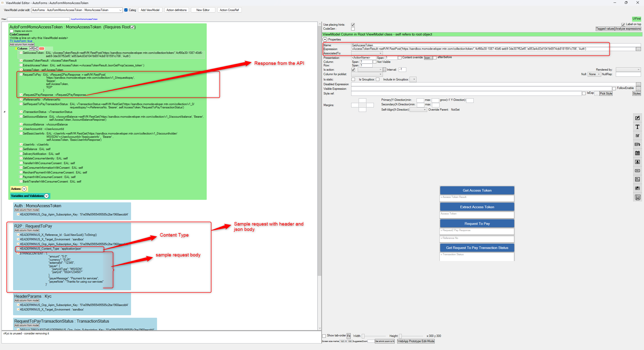Toggle the Not Visible checkbox

(x=375, y=62)
